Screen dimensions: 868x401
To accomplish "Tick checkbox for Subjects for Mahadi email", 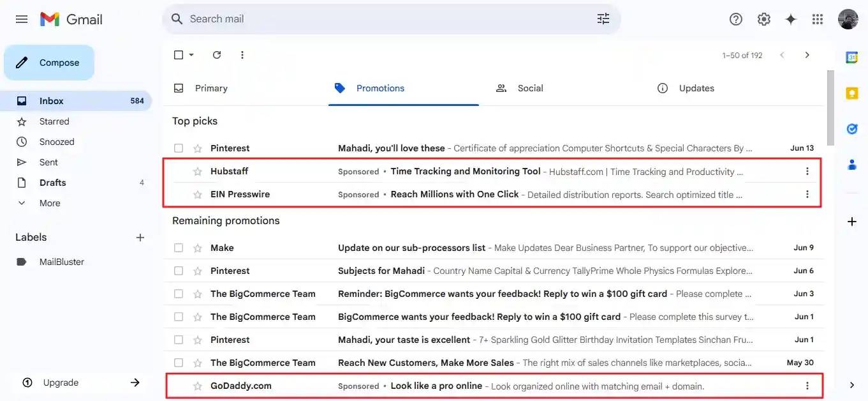I will click(x=179, y=271).
